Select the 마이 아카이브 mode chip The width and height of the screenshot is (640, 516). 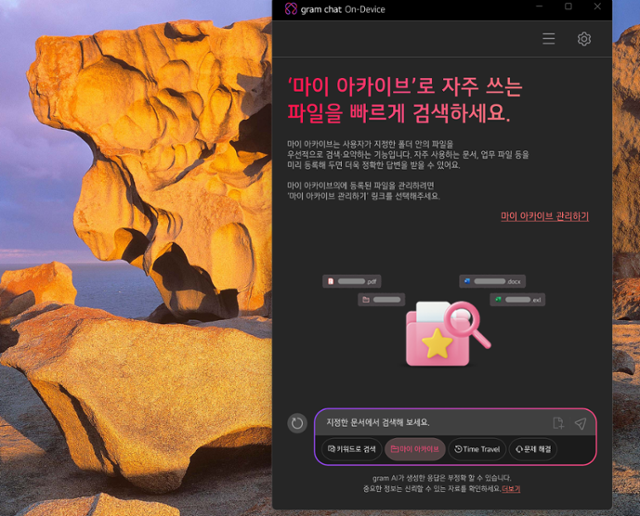415,449
